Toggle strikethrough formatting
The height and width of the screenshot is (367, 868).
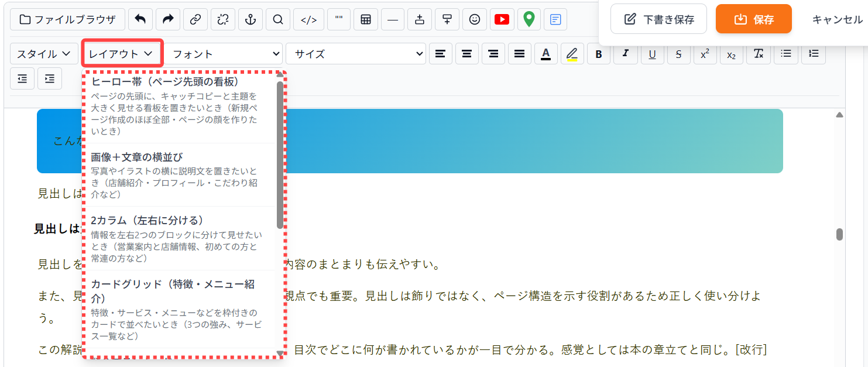coord(678,54)
